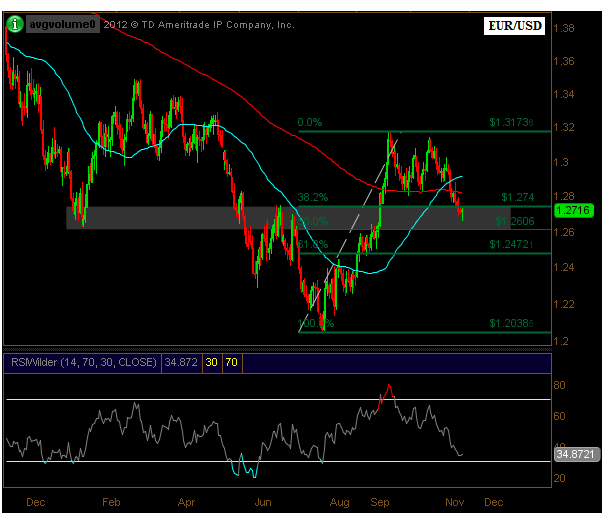Viewport: 605px width, 528px height.
Task: Click the 1.38 price axis label
Action: click(x=564, y=28)
